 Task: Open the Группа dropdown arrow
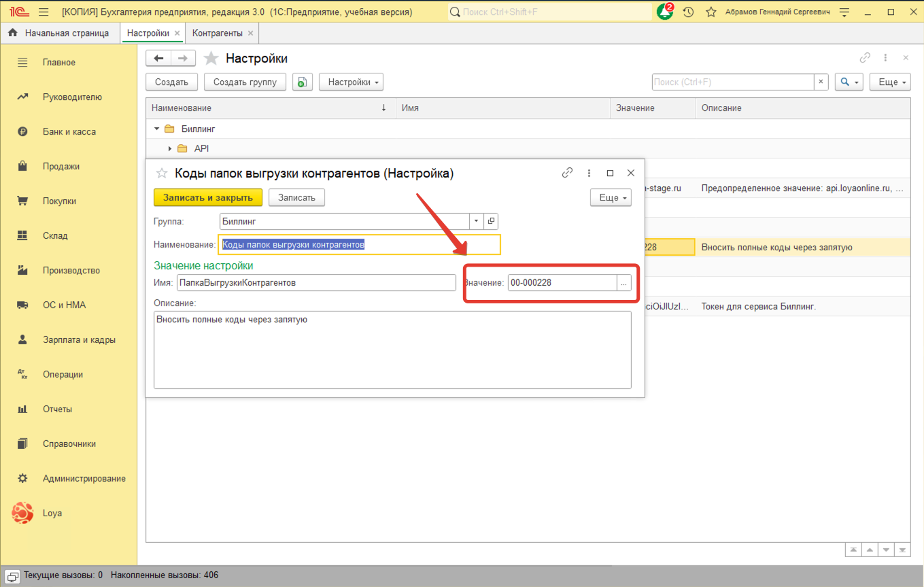point(477,221)
